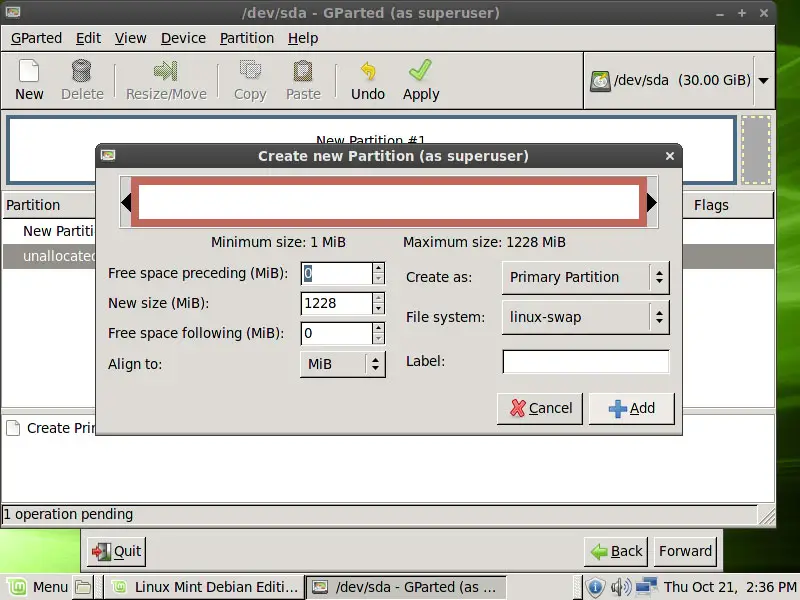Click the network connection tray icon
This screenshot has height=600, width=800.
646,587
